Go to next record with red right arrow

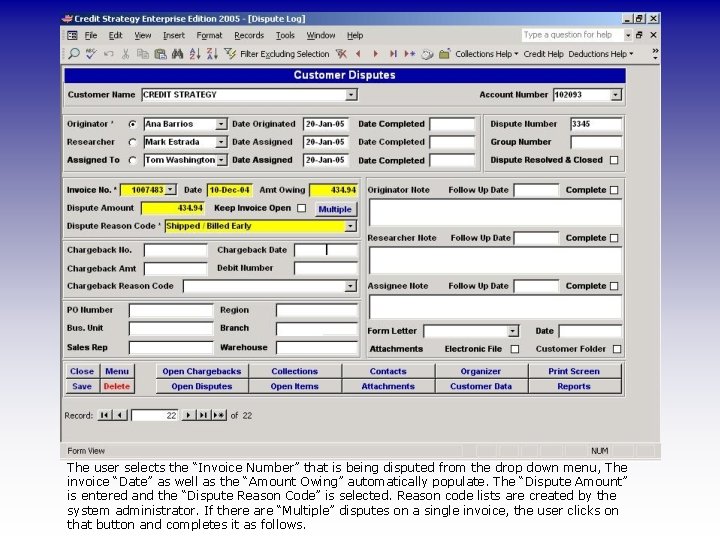pyautogui.click(x=376, y=54)
